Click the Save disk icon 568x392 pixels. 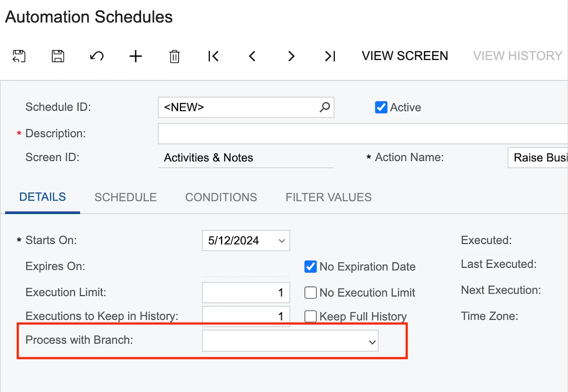tap(58, 56)
